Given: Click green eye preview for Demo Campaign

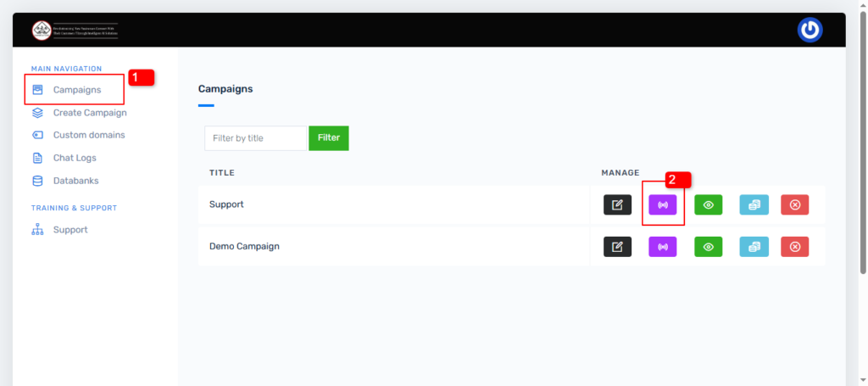Looking at the screenshot, I should (x=709, y=247).
